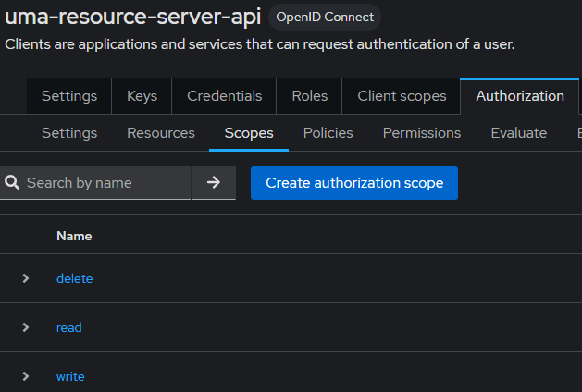Expand the delete scope row
Viewport: 582px width, 392px height.
coord(26,278)
